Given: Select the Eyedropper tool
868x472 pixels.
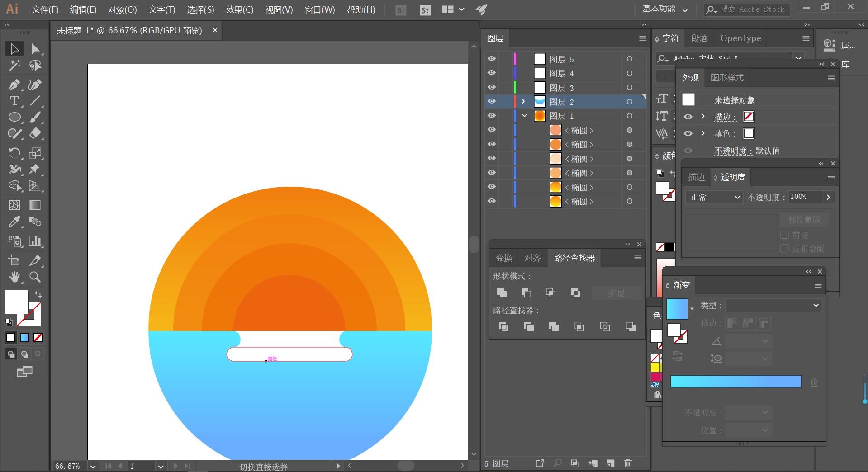Looking at the screenshot, I should point(14,222).
